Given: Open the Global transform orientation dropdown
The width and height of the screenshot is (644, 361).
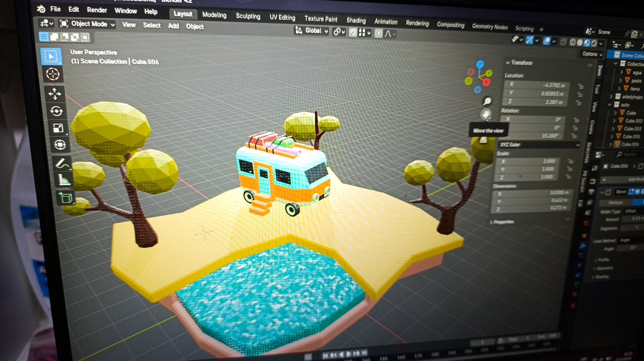Looking at the screenshot, I should pyautogui.click(x=311, y=31).
